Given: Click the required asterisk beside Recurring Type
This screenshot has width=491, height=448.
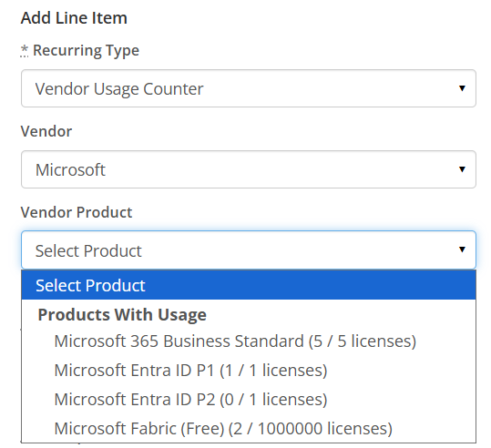Looking at the screenshot, I should coord(25,50).
